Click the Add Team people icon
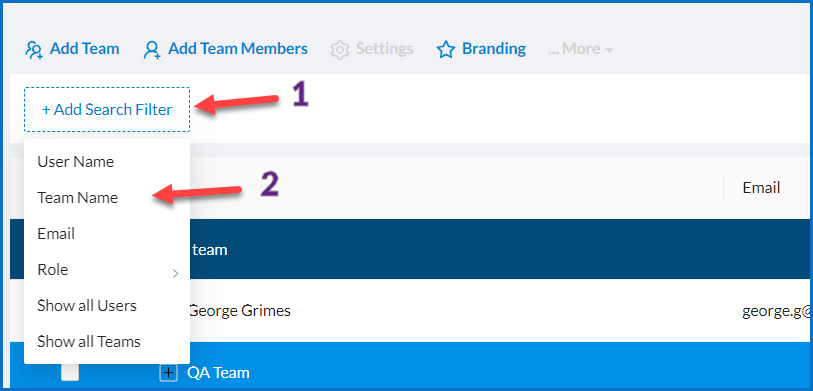 click(x=34, y=50)
